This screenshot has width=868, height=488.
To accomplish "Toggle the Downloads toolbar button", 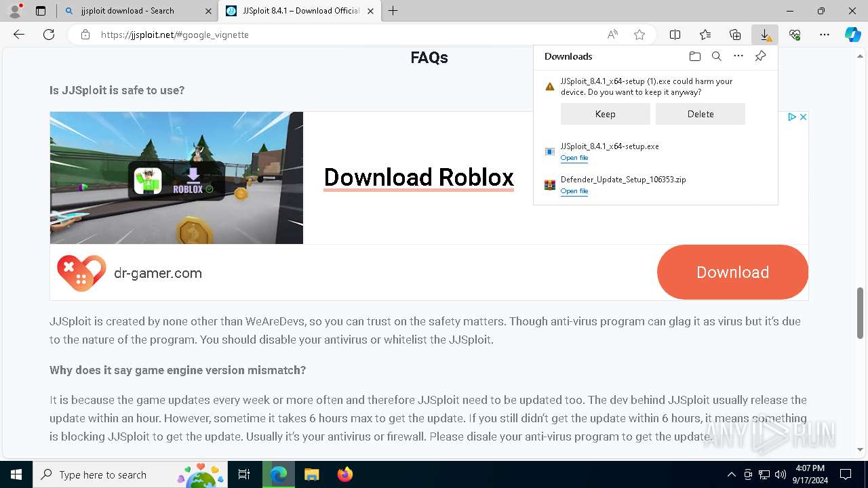I will pyautogui.click(x=765, y=35).
